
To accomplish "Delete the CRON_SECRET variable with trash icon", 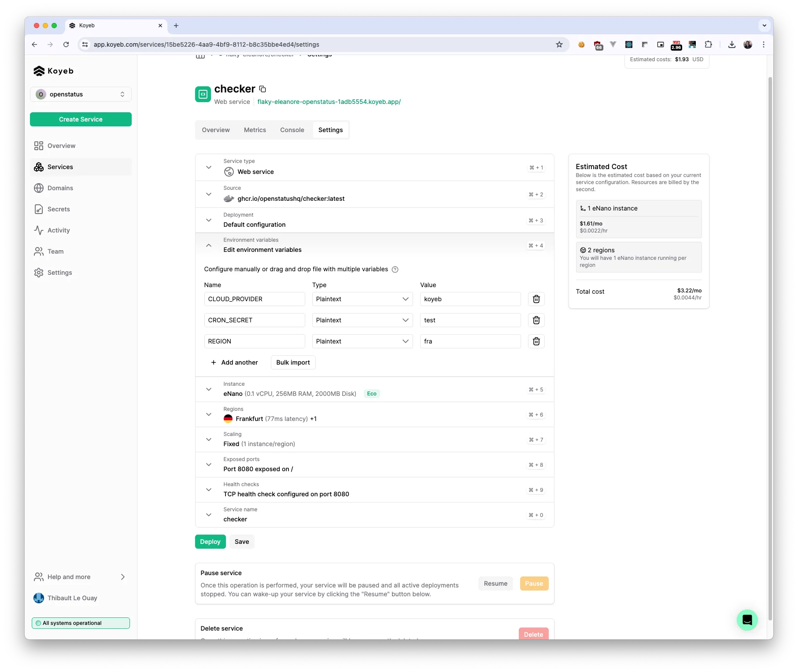I will coord(536,320).
